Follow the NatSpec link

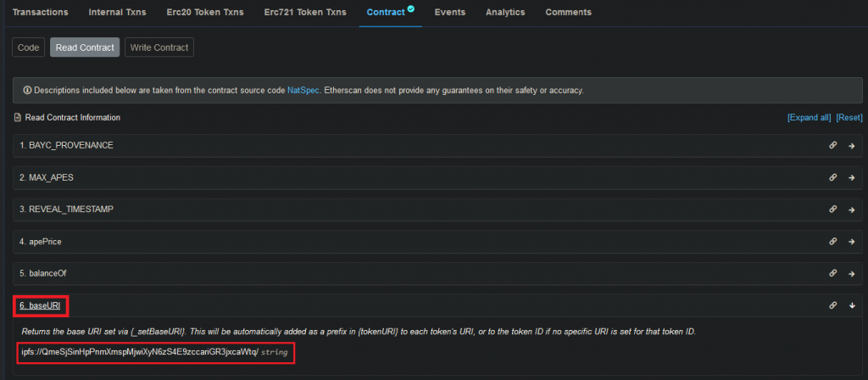(x=303, y=90)
